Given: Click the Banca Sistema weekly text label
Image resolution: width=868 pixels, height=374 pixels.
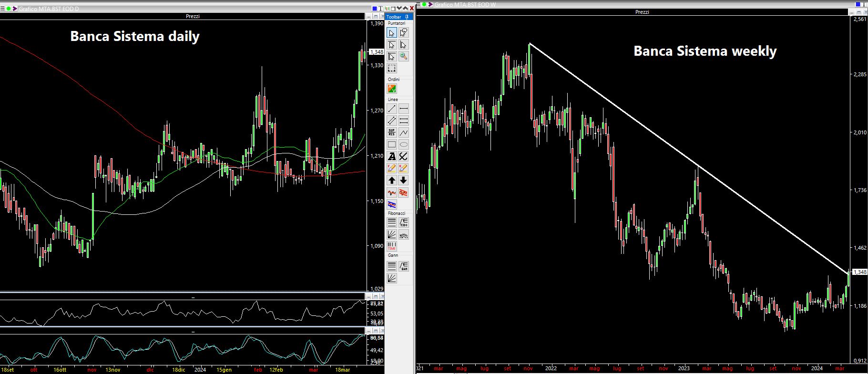Looking at the screenshot, I should [x=705, y=51].
